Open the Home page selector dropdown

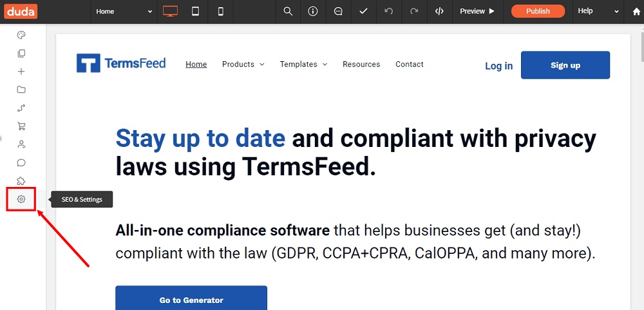point(124,12)
